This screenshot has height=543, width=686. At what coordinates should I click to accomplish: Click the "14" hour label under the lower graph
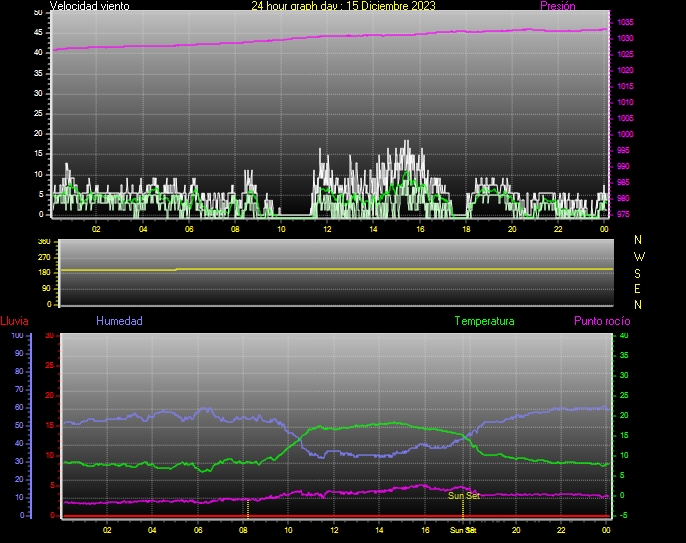pos(379,530)
